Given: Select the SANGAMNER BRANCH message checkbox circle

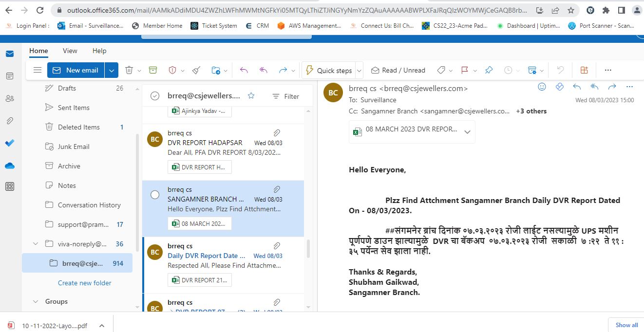Looking at the screenshot, I should [x=155, y=195].
